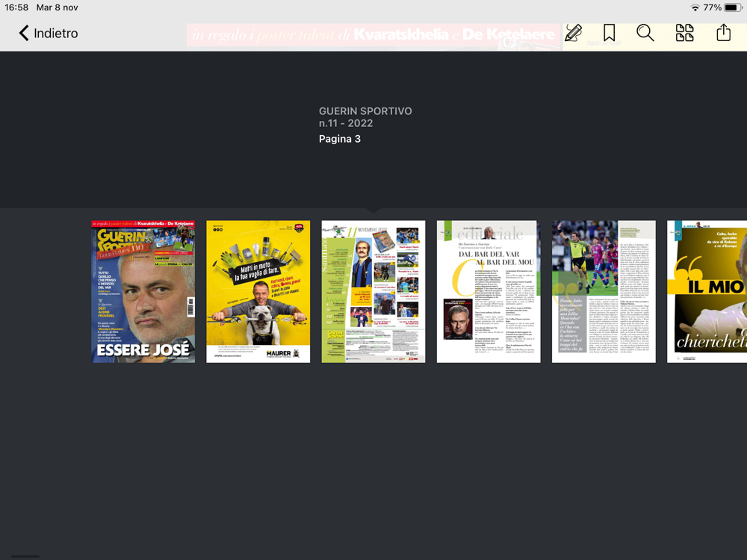Open the Dal Bar del Var editorial page
The width and height of the screenshot is (747, 560).
tap(489, 291)
